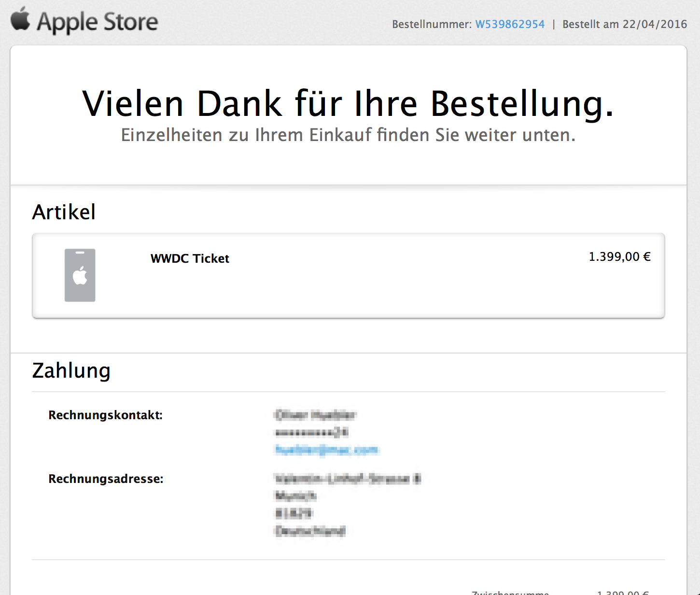
Task: Click the Apple Store header title
Action: (98, 22)
